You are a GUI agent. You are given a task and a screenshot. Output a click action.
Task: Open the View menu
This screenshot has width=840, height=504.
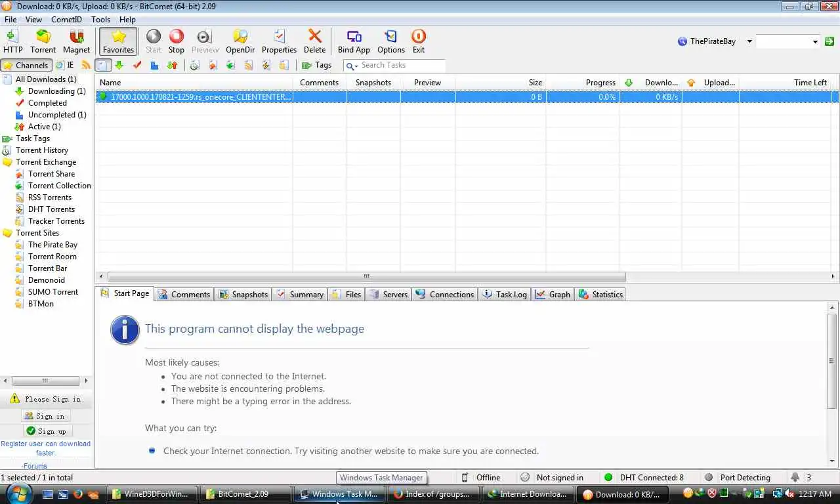coord(33,20)
